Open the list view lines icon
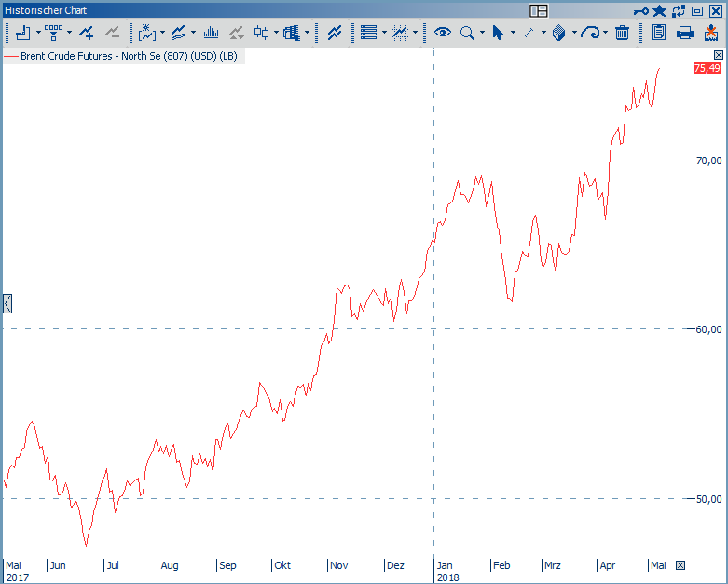Viewport: 728px width, 584px height. [369, 33]
